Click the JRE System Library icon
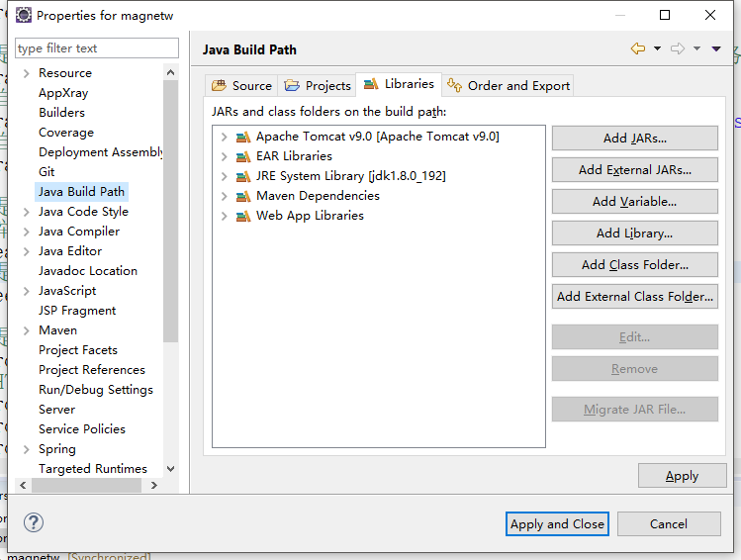Image resolution: width=741 pixels, height=560 pixels. [x=243, y=177]
